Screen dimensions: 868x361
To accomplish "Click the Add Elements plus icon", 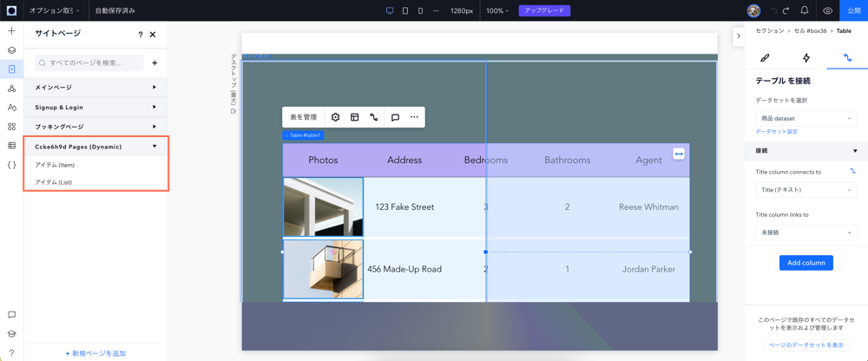I will 11,30.
